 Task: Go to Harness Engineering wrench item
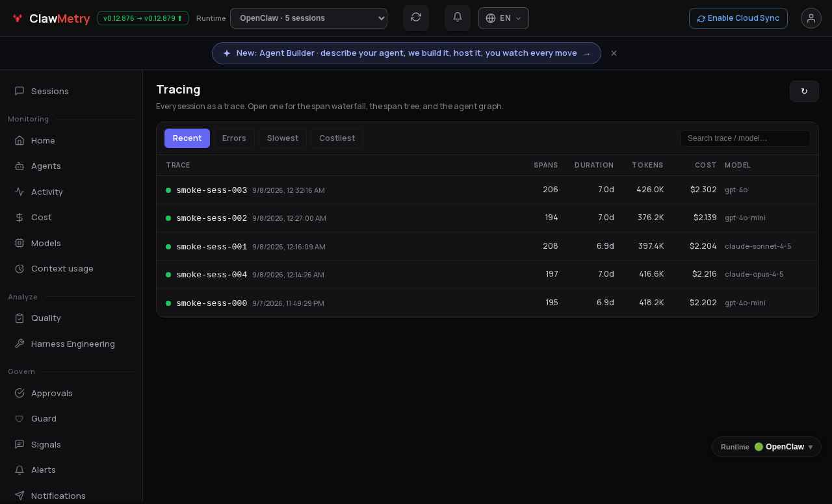point(71,344)
